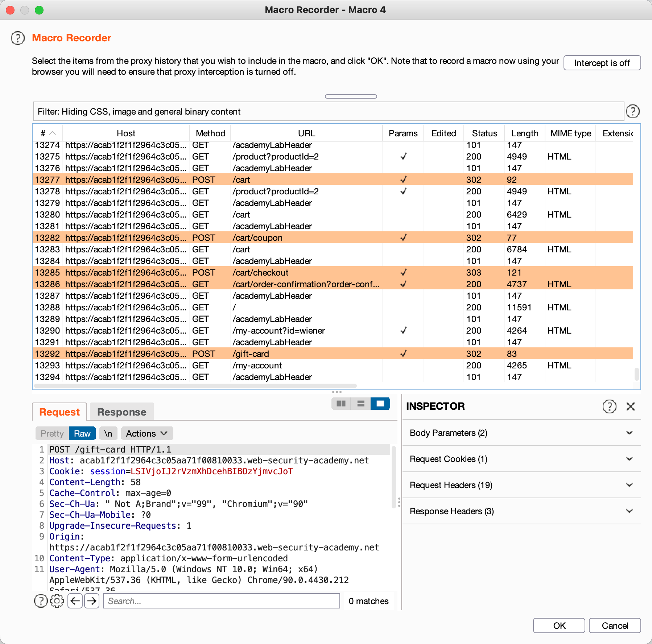The image size is (652, 644).
Task: Sort by Edited column header
Action: click(443, 133)
